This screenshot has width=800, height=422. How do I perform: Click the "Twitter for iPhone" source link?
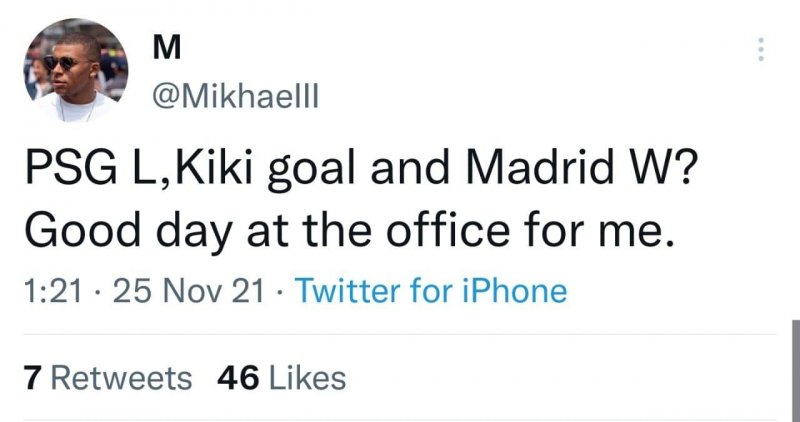pos(432,291)
